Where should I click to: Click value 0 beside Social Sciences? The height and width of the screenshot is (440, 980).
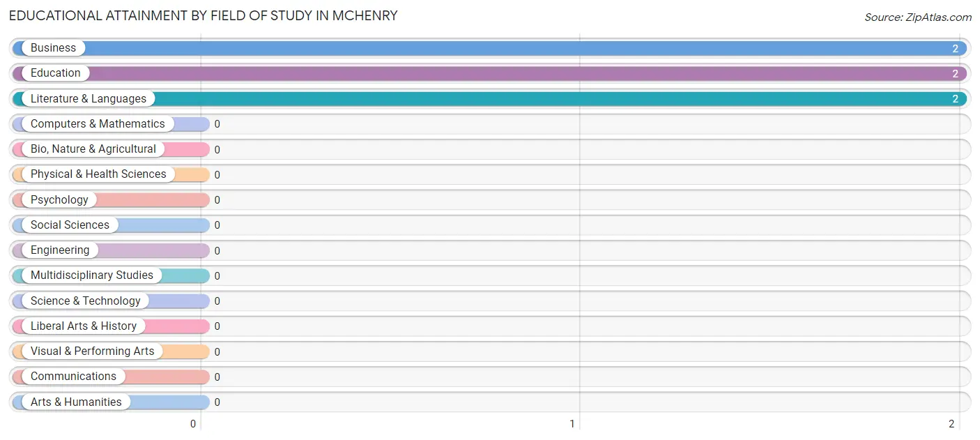pos(217,225)
